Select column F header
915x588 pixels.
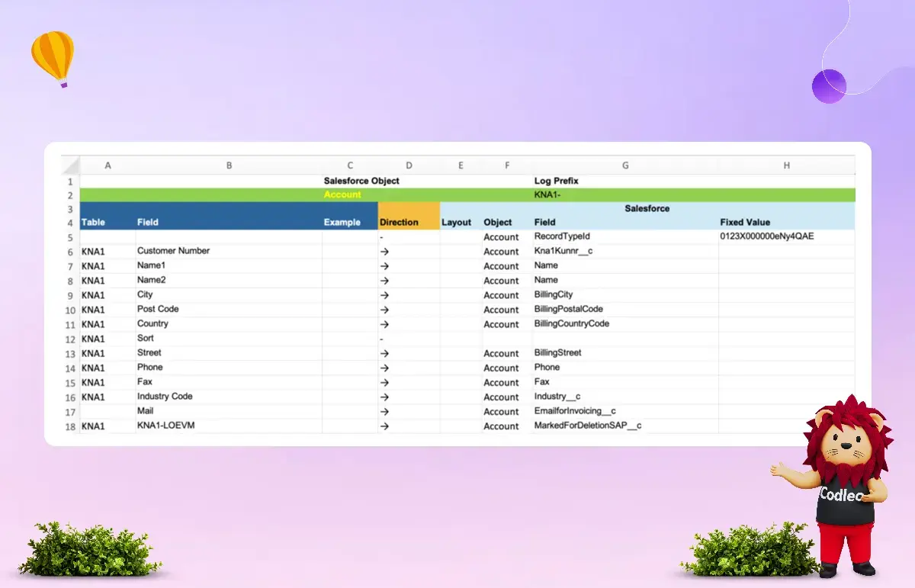pyautogui.click(x=507, y=165)
